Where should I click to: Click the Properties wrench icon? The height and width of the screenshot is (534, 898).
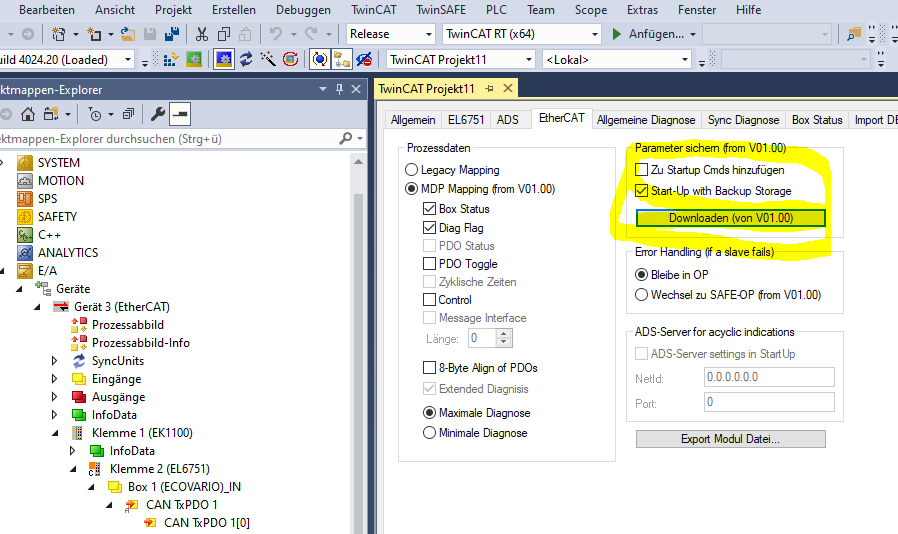click(x=157, y=115)
